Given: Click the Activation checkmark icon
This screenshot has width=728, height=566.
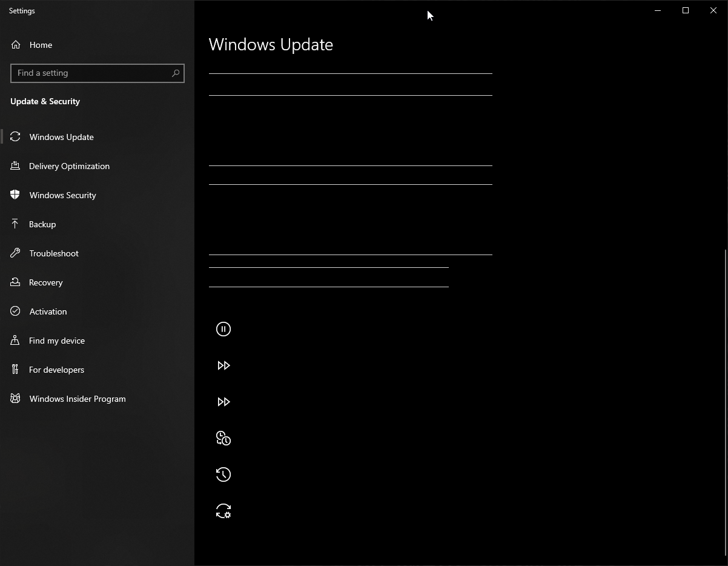Looking at the screenshot, I should tap(15, 311).
